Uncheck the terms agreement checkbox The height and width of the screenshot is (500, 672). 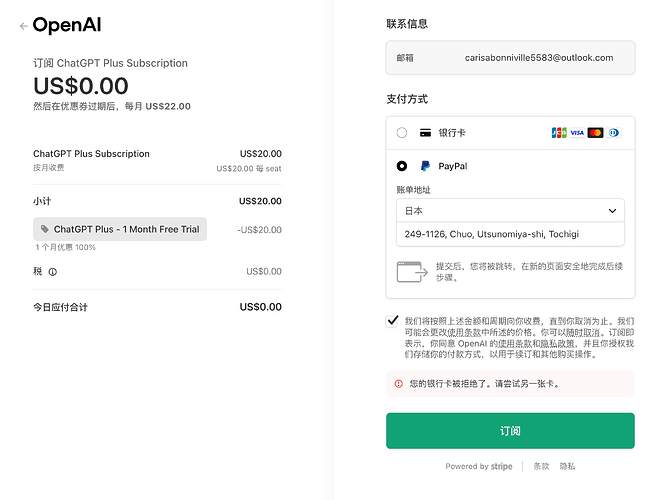(392, 321)
